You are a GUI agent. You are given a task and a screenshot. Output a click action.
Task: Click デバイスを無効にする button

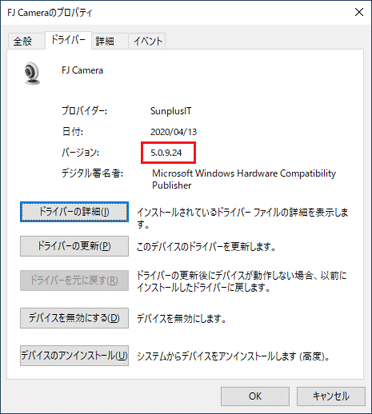tap(74, 318)
